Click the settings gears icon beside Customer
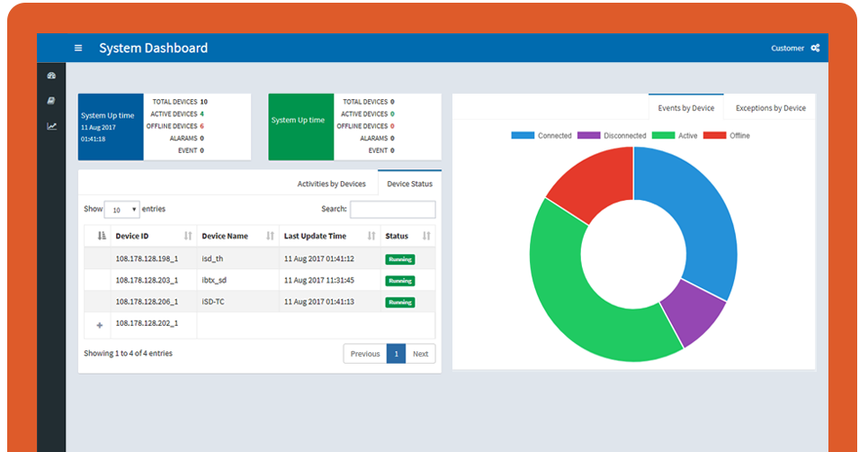The width and height of the screenshot is (868, 452). click(x=815, y=49)
